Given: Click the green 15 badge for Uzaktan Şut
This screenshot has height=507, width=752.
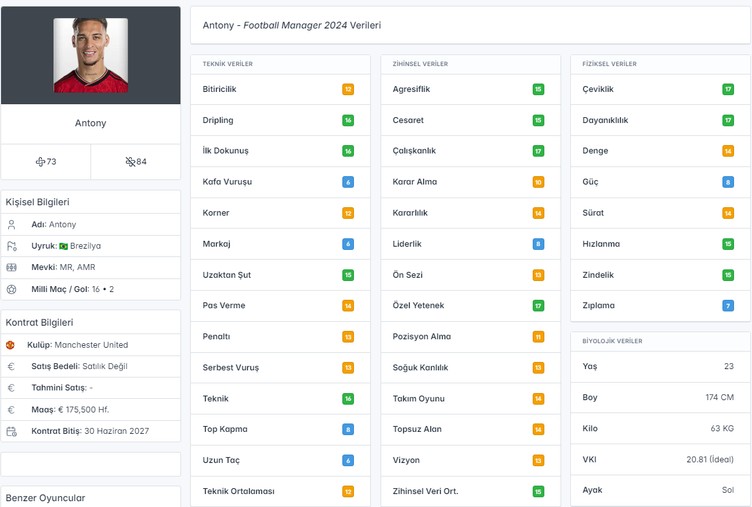Looking at the screenshot, I should 348,275.
